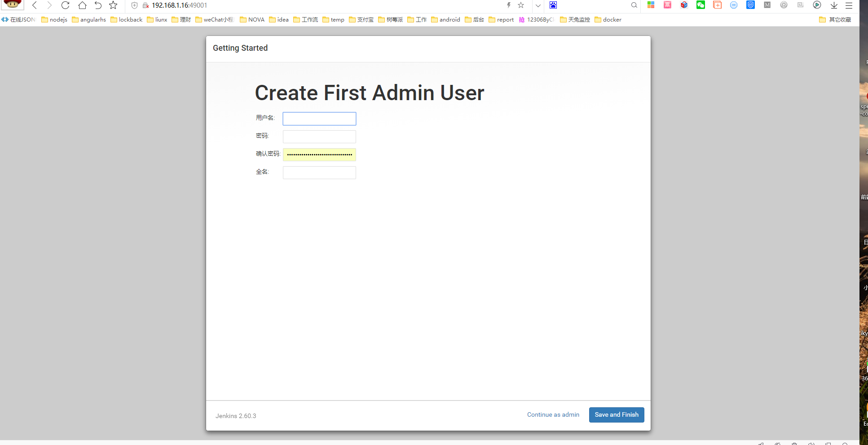
Task: Open the 其它收藏 bookmarks folder
Action: click(x=835, y=20)
